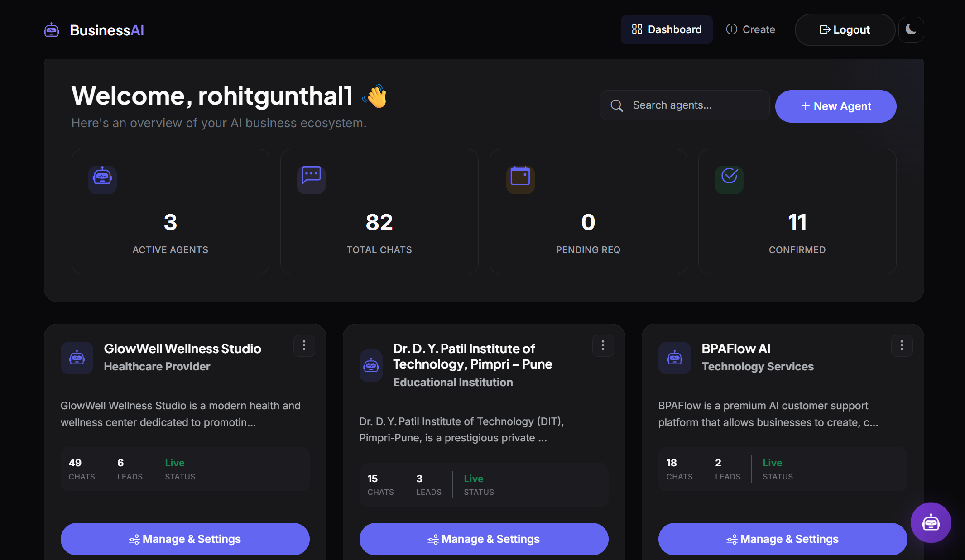
Task: Click the Dr. D. Y. Patil robot avatar
Action: coord(371,365)
